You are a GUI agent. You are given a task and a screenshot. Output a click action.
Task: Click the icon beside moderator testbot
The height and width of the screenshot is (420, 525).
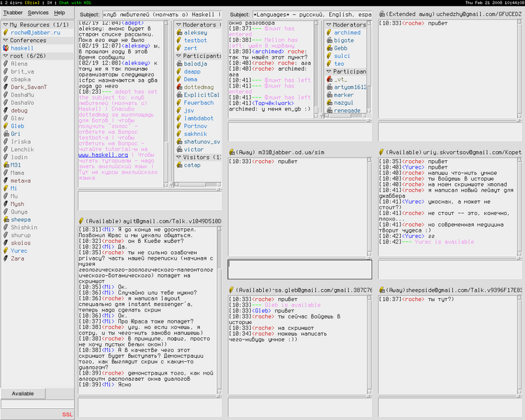(179, 40)
